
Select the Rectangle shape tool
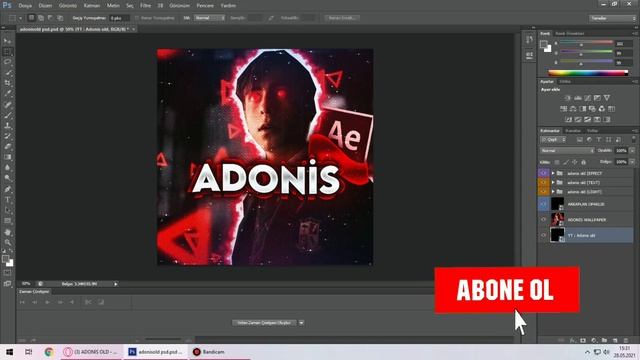(7, 221)
